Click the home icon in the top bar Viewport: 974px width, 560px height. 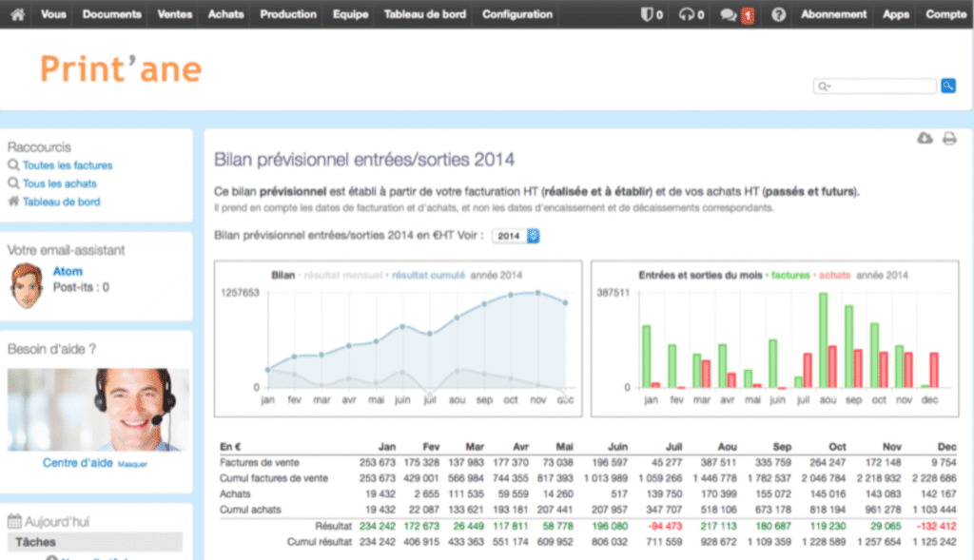[18, 14]
